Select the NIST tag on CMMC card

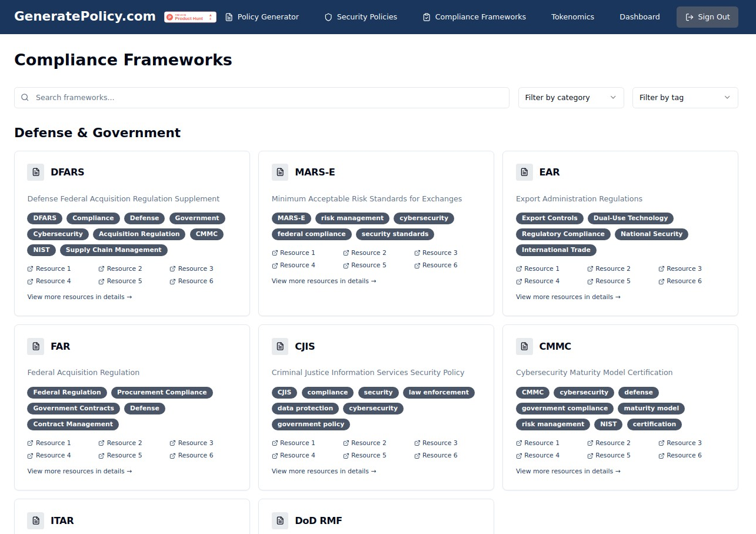(608, 424)
